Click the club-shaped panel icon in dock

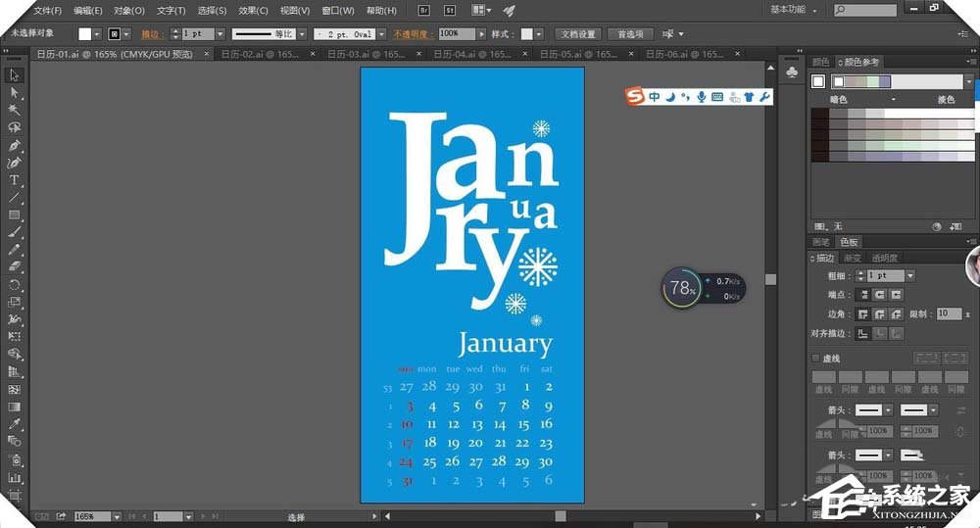(791, 72)
